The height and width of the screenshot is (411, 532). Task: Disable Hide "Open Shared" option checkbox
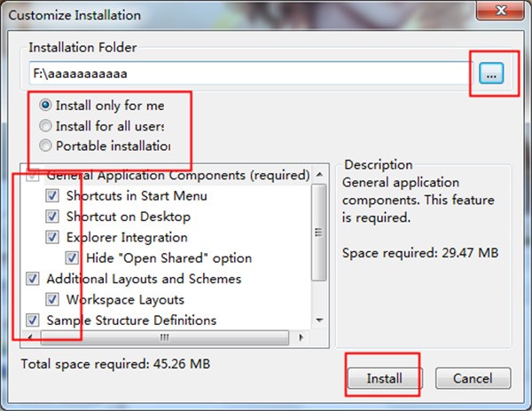[73, 258]
